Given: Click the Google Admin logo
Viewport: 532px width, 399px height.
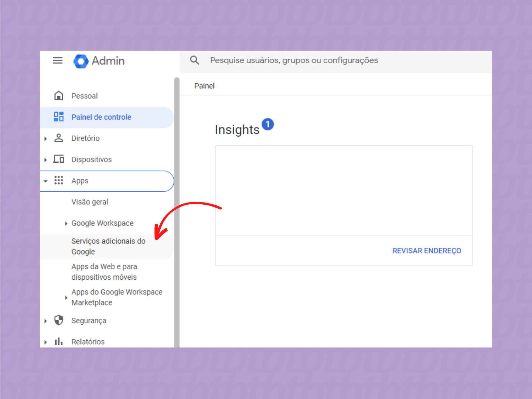Looking at the screenshot, I should 81,61.
